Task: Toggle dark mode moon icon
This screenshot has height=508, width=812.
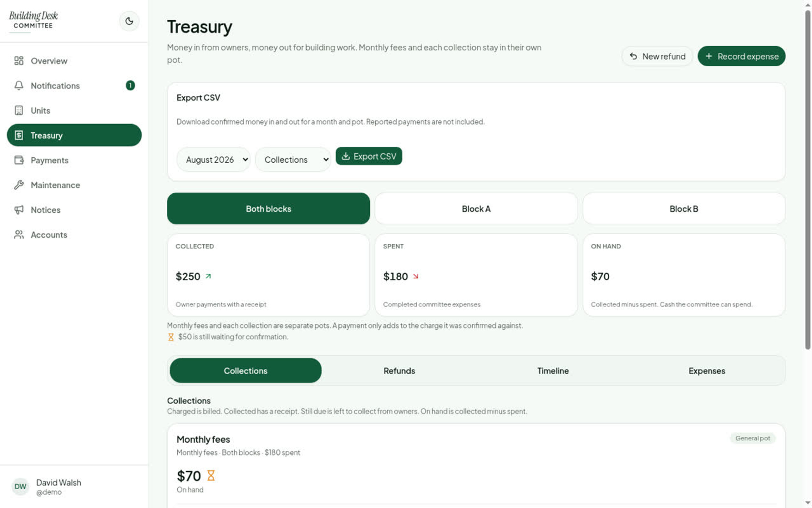Action: coord(129,21)
